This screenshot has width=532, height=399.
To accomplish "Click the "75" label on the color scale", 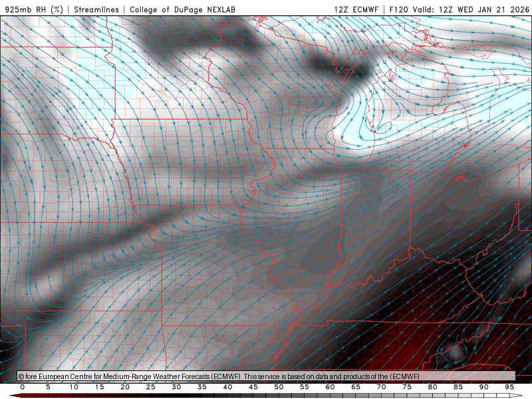I will [x=407, y=387].
